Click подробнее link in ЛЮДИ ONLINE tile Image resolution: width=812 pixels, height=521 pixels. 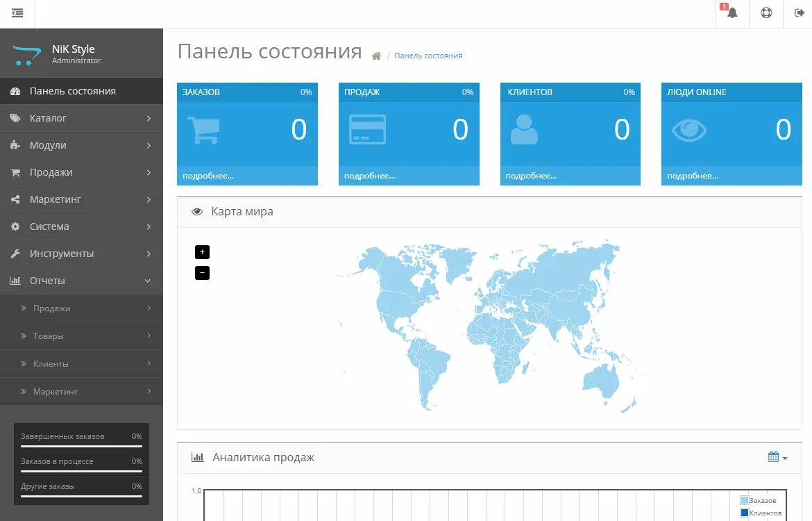(693, 176)
